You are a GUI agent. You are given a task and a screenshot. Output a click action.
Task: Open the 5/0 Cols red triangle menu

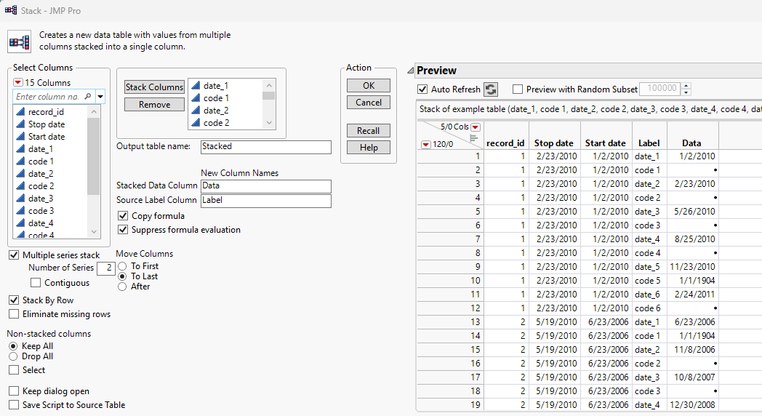(x=475, y=127)
